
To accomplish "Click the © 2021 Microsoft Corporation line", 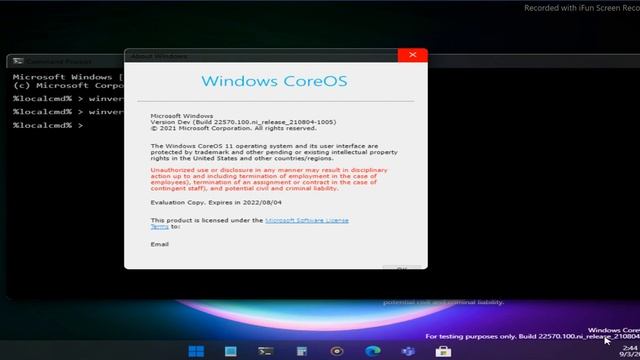I will pyautogui.click(x=233, y=128).
